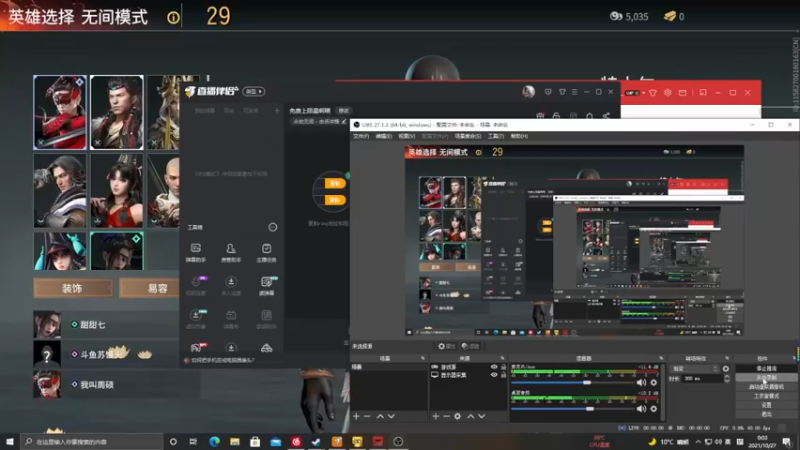Select the 场景 scene in Scenes list
Screen dimensions: 800x450
[x=389, y=367]
